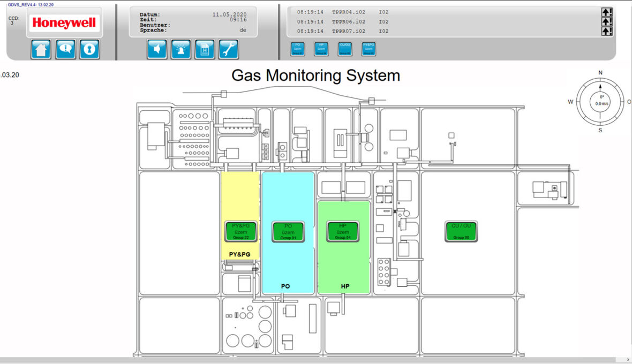Go to the Home overview screen
Screen dimensions: 632x364
click(41, 49)
